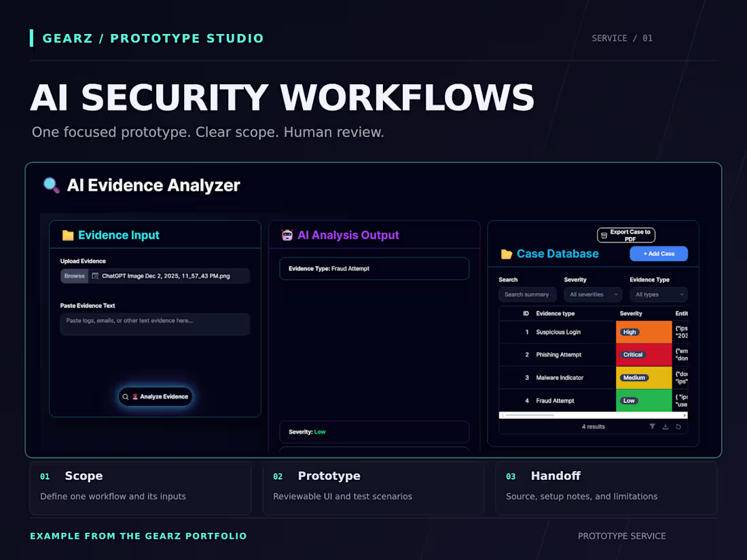Click the Paste Evidence Text area
The height and width of the screenshot is (560, 747).
(155, 324)
